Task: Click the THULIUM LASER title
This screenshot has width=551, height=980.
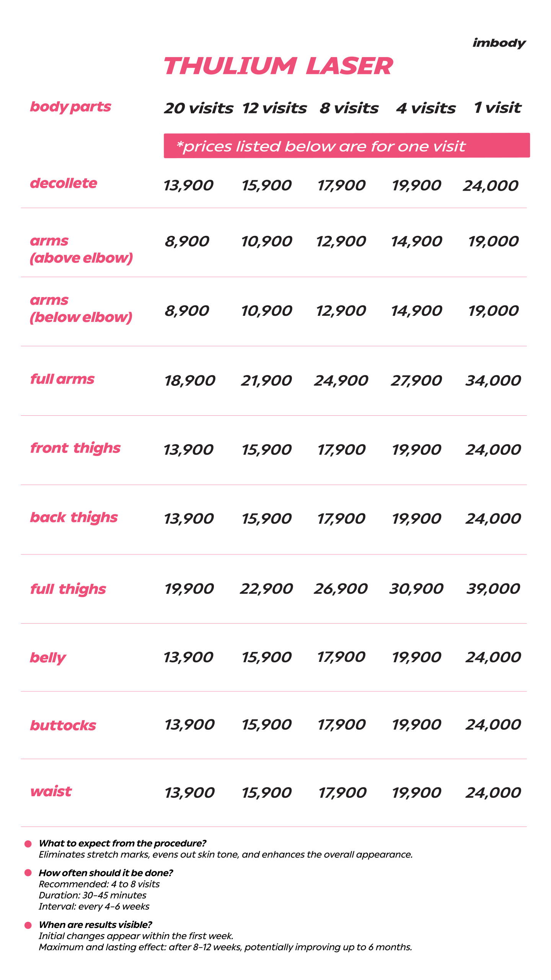Action: click(x=278, y=66)
